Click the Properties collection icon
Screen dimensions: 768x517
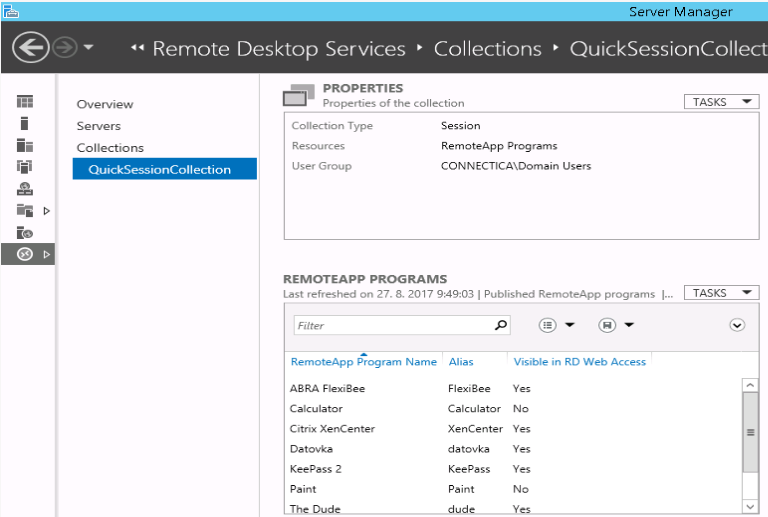pyautogui.click(x=298, y=95)
